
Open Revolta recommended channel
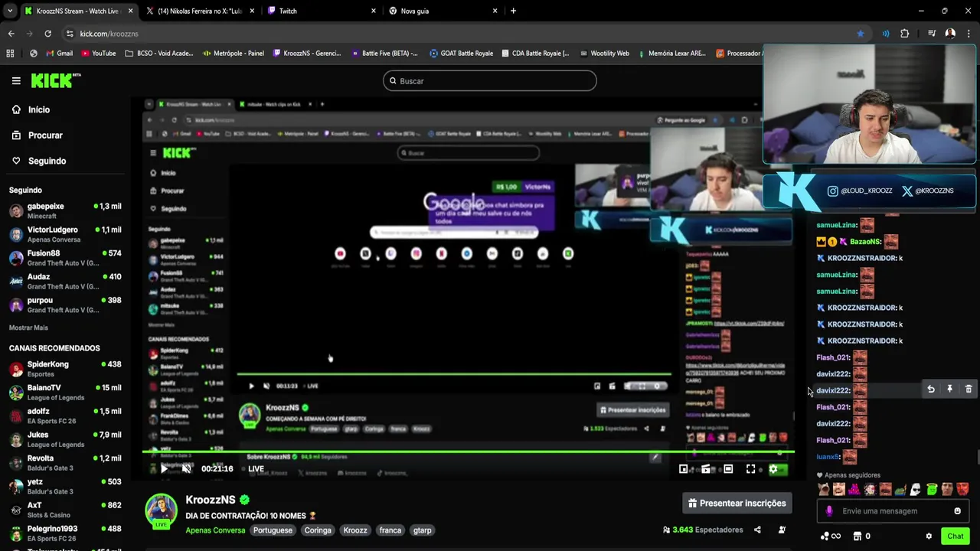pyautogui.click(x=65, y=463)
